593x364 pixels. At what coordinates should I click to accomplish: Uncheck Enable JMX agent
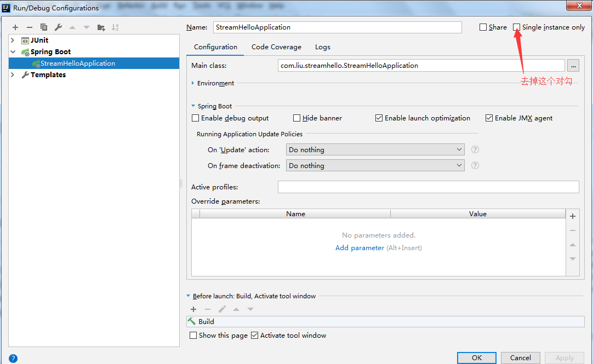pyautogui.click(x=489, y=118)
